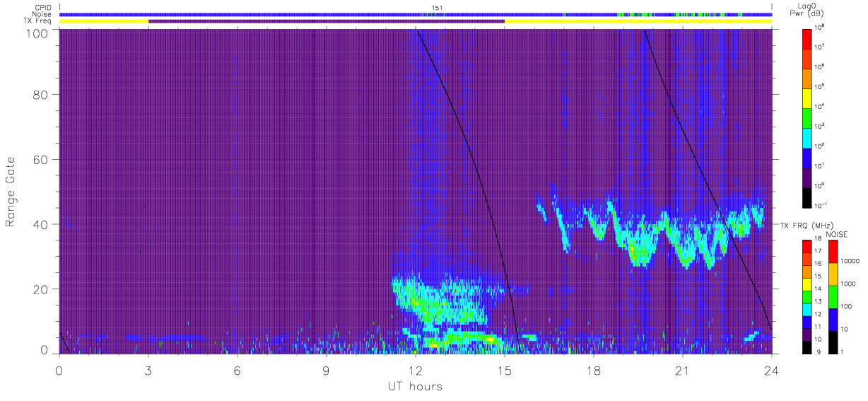Click the '1000' label on NOISE scale
This screenshot has height=401, width=868.
[848, 284]
